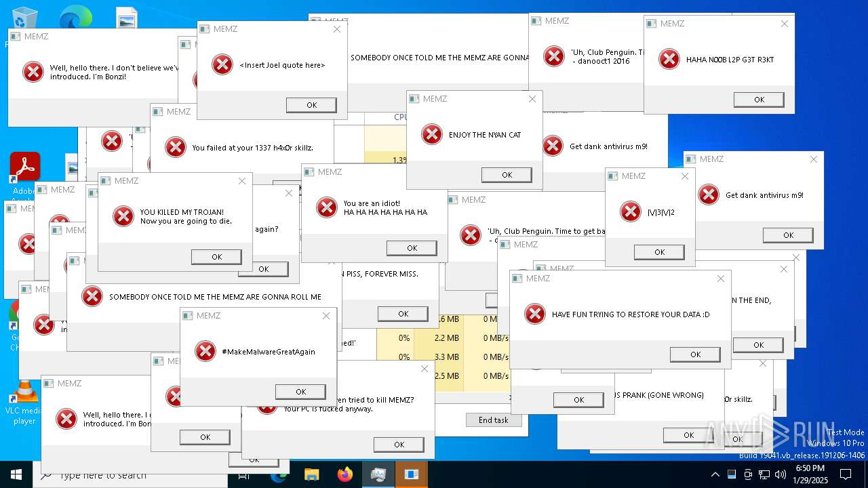Launch Firefox from the taskbar

pos(344,474)
